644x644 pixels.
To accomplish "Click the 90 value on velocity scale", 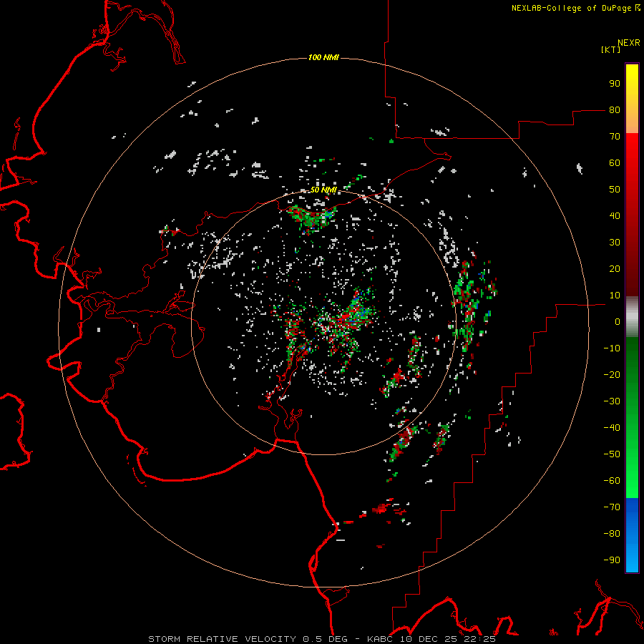I will point(615,84).
